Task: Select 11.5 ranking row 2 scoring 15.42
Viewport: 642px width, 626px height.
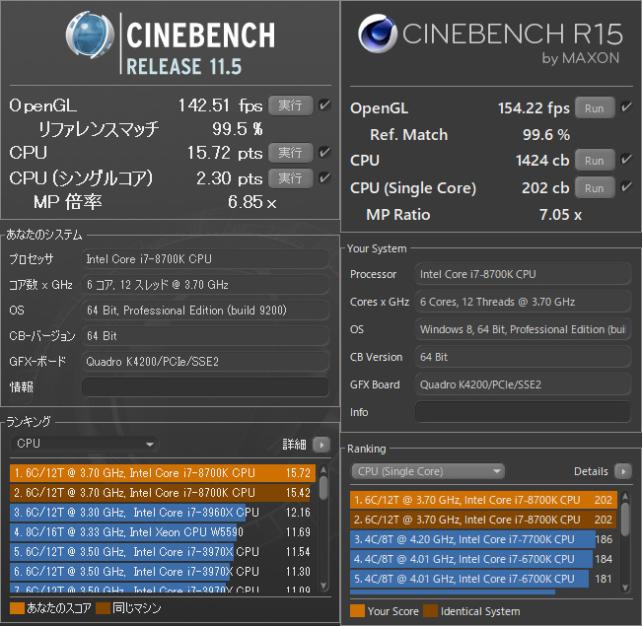Action: click(163, 493)
